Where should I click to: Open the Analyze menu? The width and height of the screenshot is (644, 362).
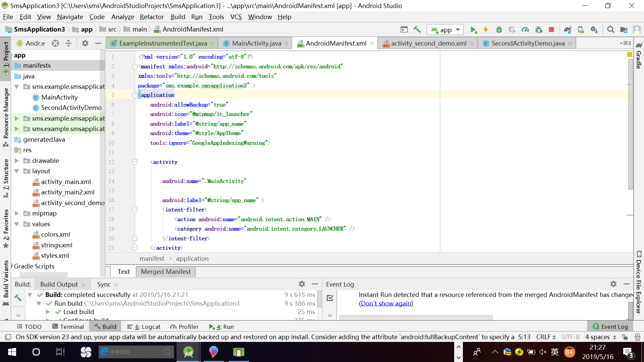tap(122, 17)
